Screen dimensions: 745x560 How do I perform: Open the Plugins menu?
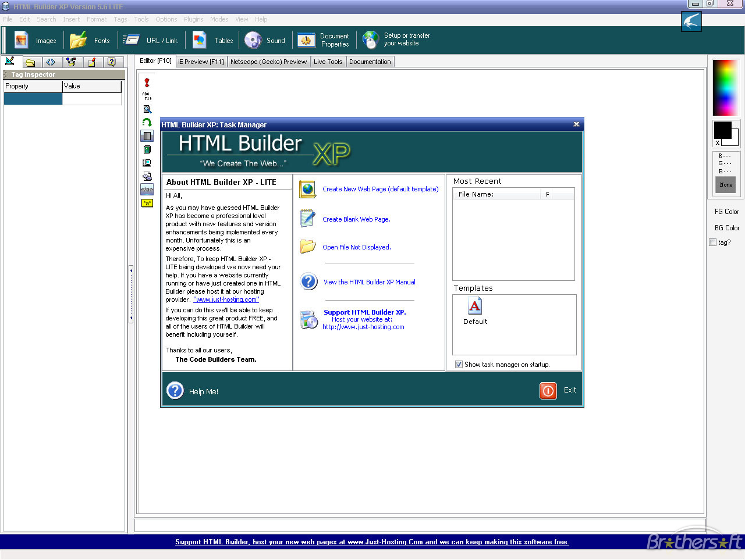pyautogui.click(x=194, y=19)
